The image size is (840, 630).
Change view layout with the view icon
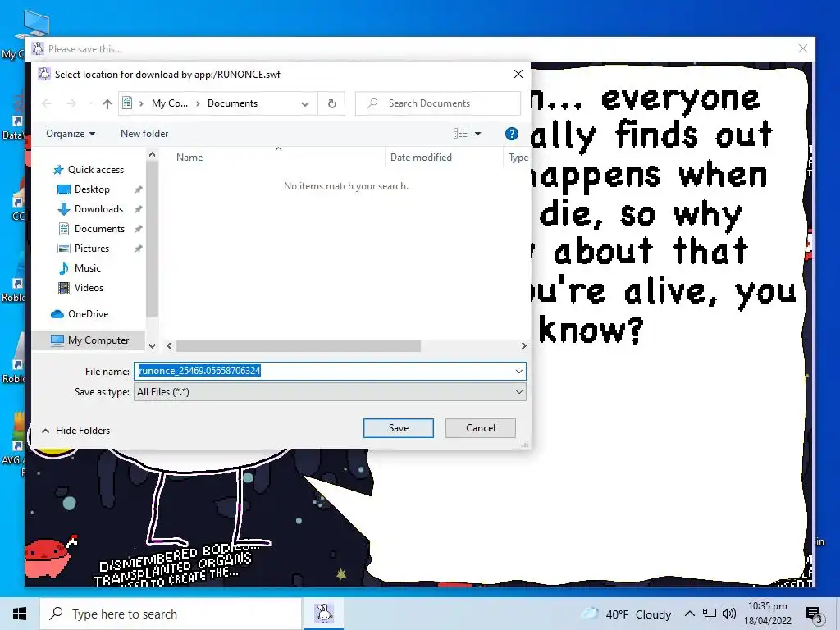[x=460, y=134]
